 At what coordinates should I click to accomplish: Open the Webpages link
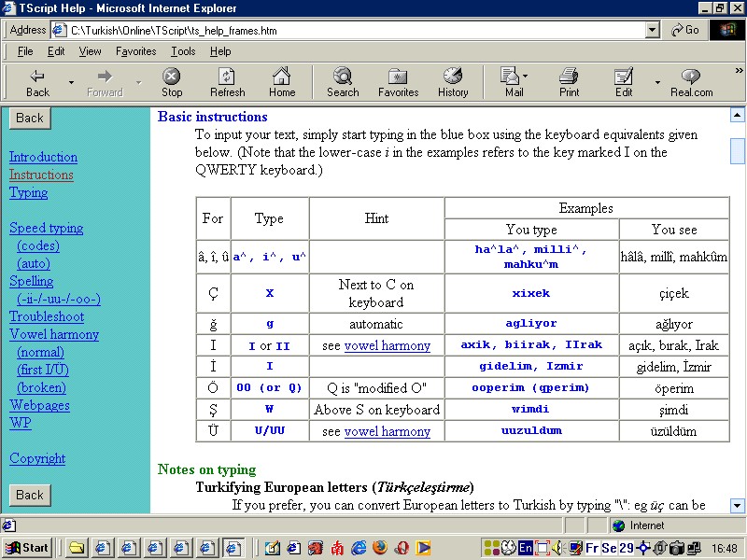pyautogui.click(x=39, y=405)
